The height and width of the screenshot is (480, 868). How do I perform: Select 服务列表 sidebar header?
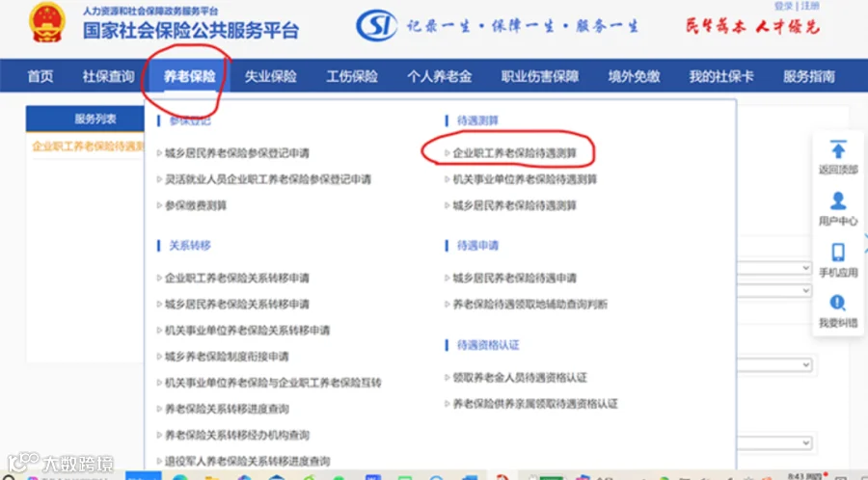click(x=85, y=119)
